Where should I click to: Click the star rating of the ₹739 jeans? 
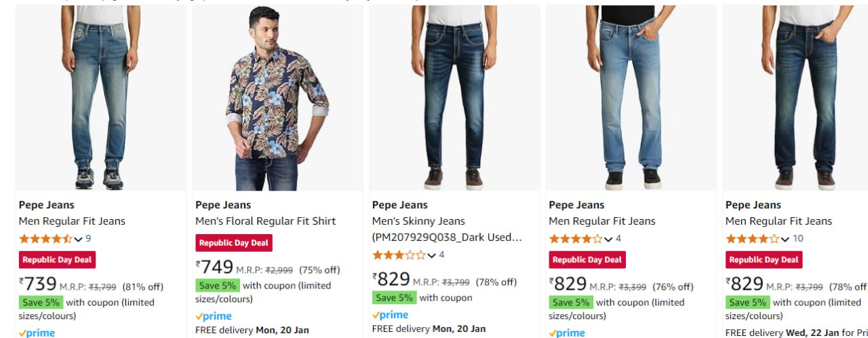pos(45,239)
